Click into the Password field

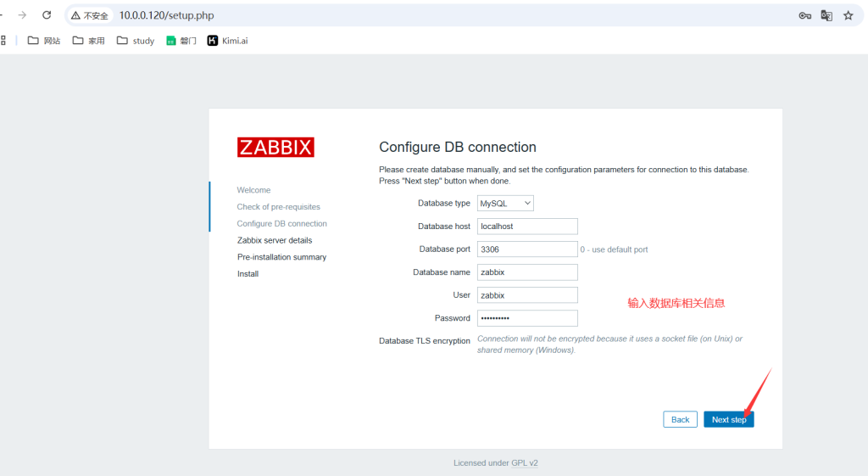[527, 318]
